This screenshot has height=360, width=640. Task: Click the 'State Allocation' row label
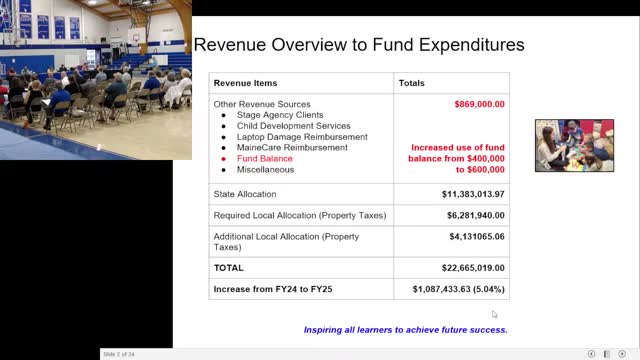(x=245, y=194)
